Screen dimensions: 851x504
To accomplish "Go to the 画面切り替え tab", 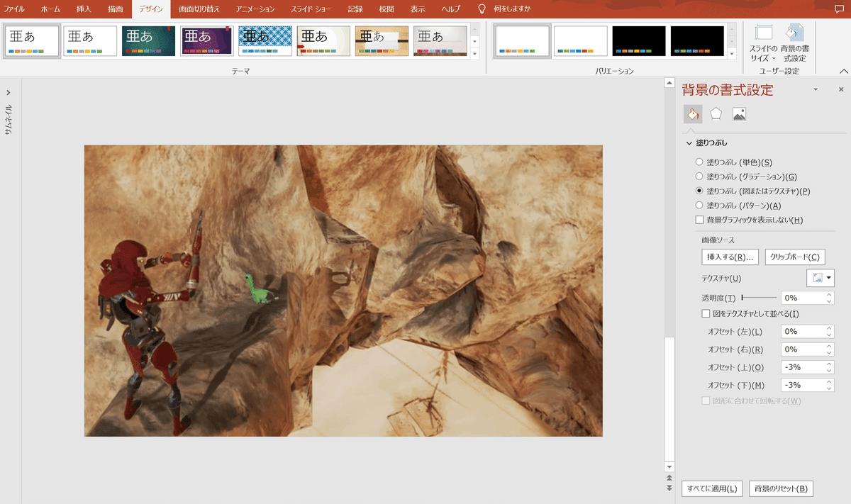I will point(199,9).
